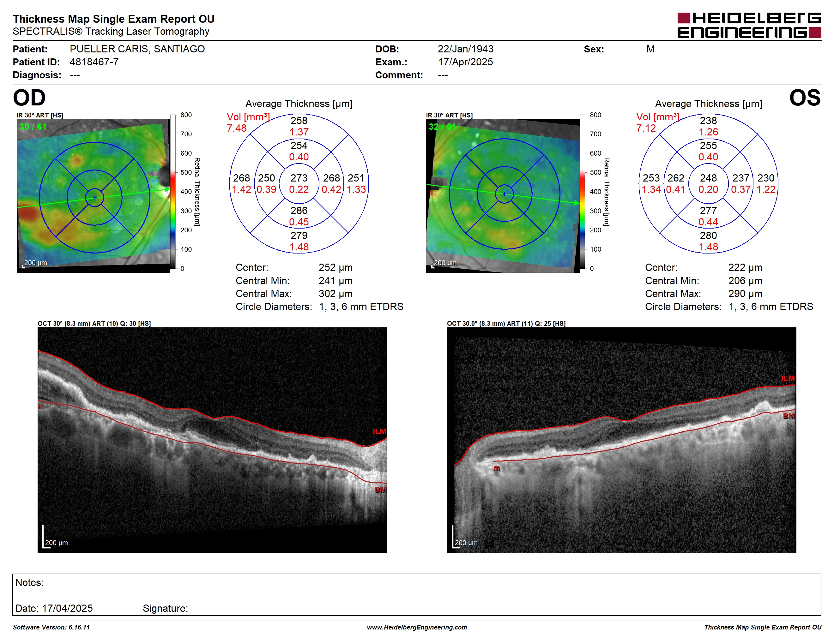Select exam date 17/Apr/2025
Viewport: 834px width, 644px height.
466,62
